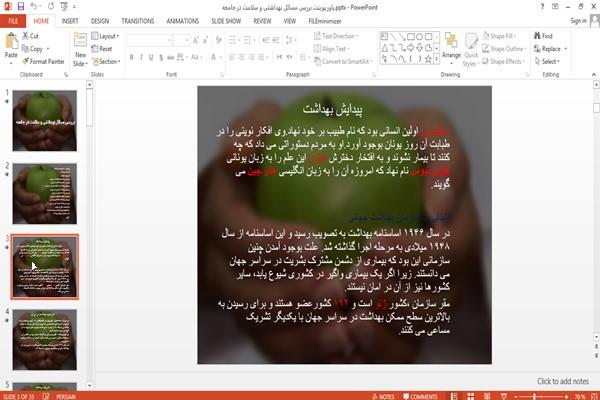The height and width of the screenshot is (400, 600).
Task: Click Reset slide button
Action: 102,49
